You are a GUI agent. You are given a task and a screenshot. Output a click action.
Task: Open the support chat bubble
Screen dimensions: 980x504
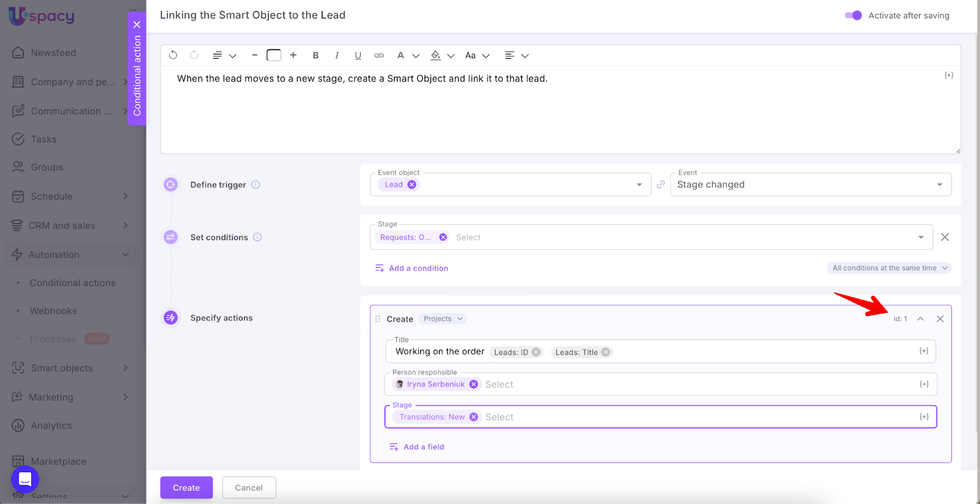[x=25, y=480]
